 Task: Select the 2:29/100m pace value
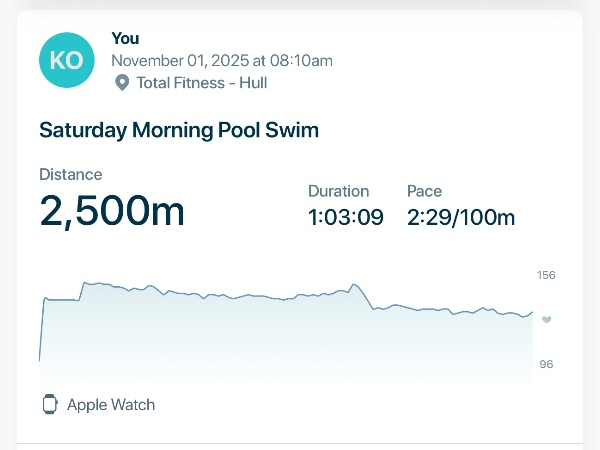coord(461,217)
